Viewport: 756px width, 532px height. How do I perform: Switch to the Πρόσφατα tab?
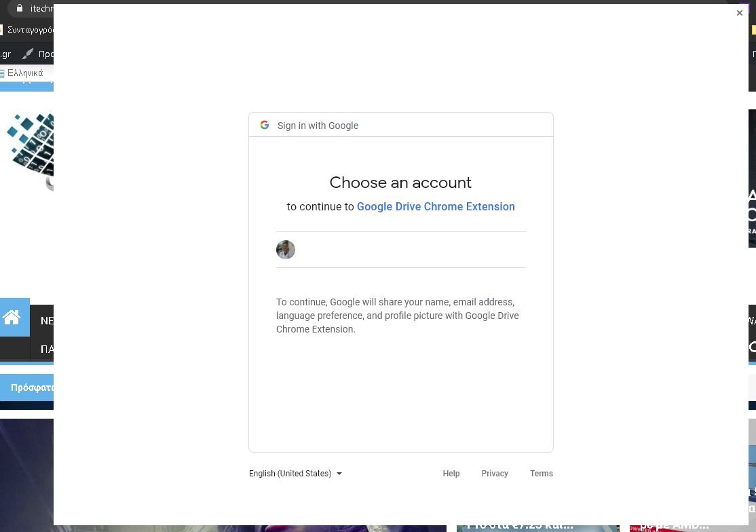click(x=33, y=387)
